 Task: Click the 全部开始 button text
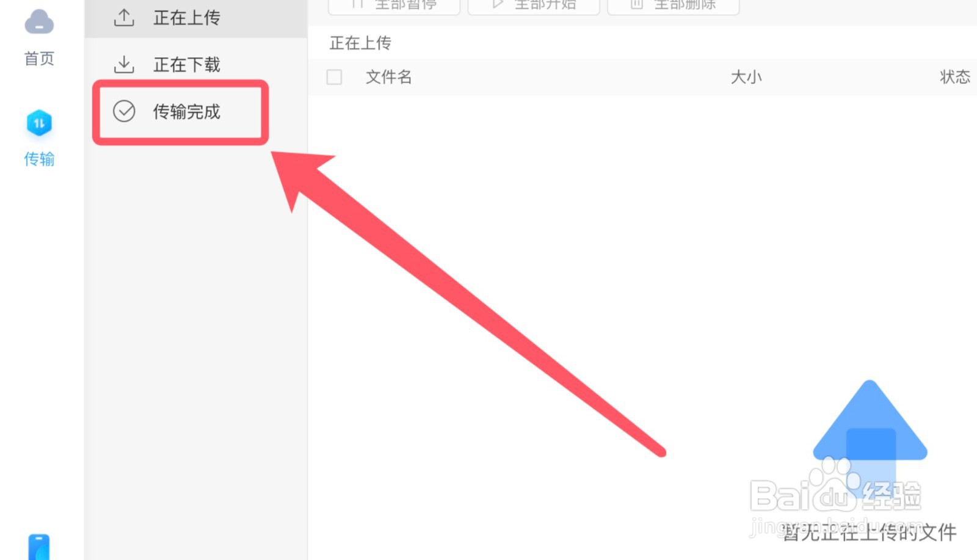click(x=545, y=4)
